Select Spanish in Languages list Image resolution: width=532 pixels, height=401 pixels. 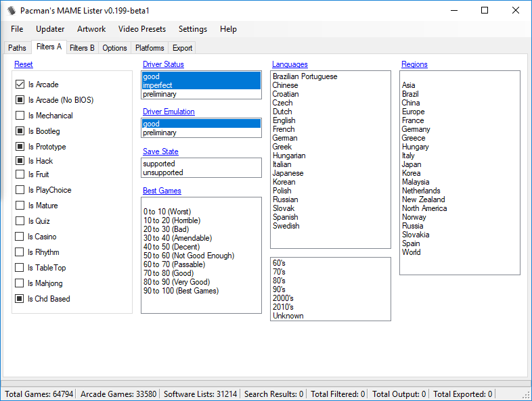tap(330, 217)
